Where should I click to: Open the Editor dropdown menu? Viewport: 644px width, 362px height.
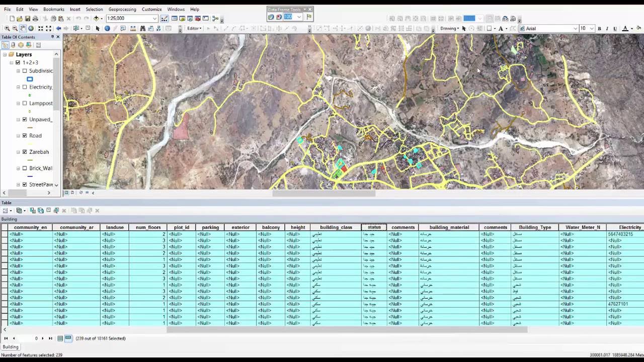coord(194,29)
